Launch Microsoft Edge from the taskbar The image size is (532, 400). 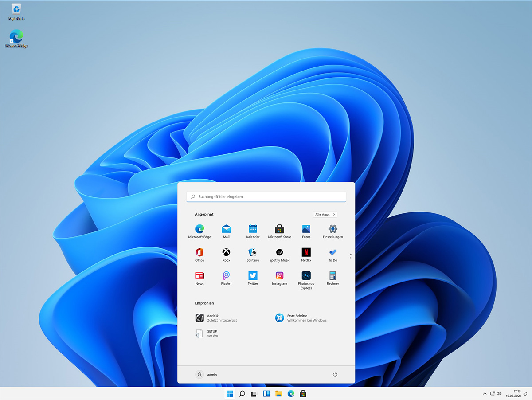coord(291,393)
